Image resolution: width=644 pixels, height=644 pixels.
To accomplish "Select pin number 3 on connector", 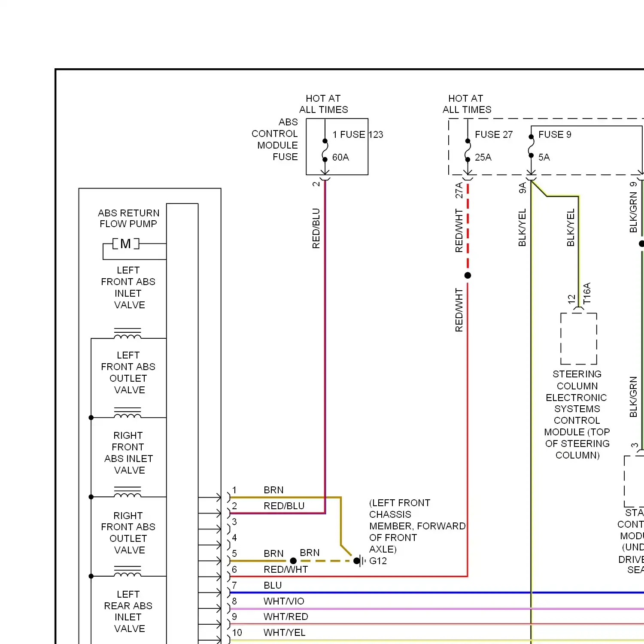I will [x=234, y=522].
